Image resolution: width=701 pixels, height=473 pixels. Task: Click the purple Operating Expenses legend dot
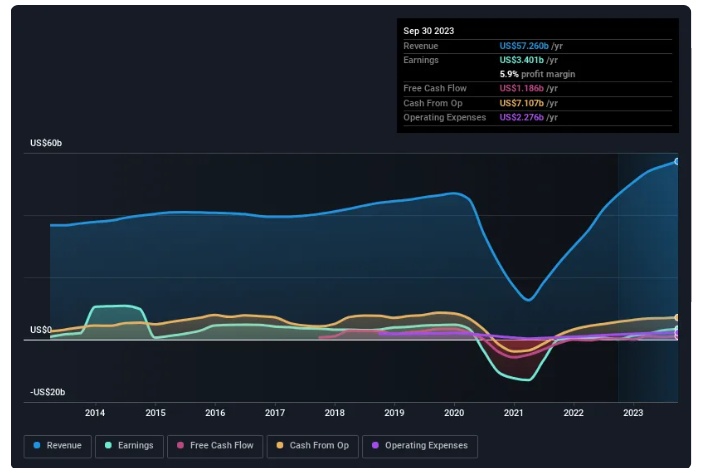coord(375,445)
